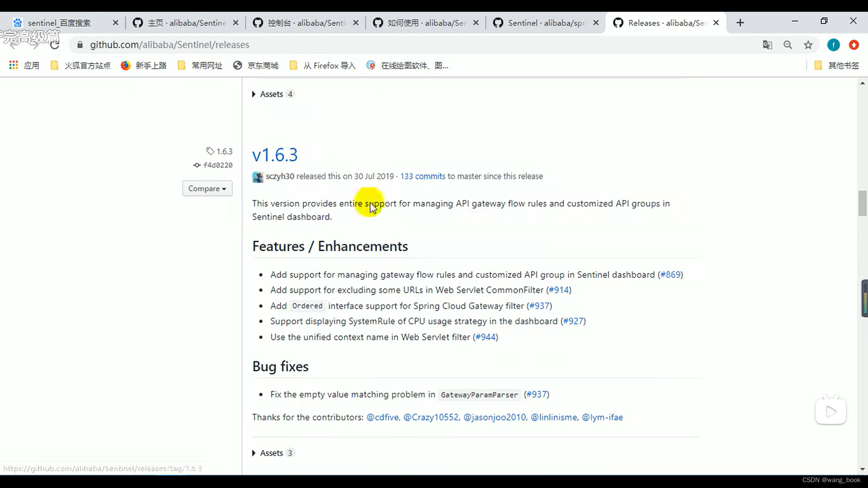
Task: Bookmark this page with the star icon
Action: [808, 45]
